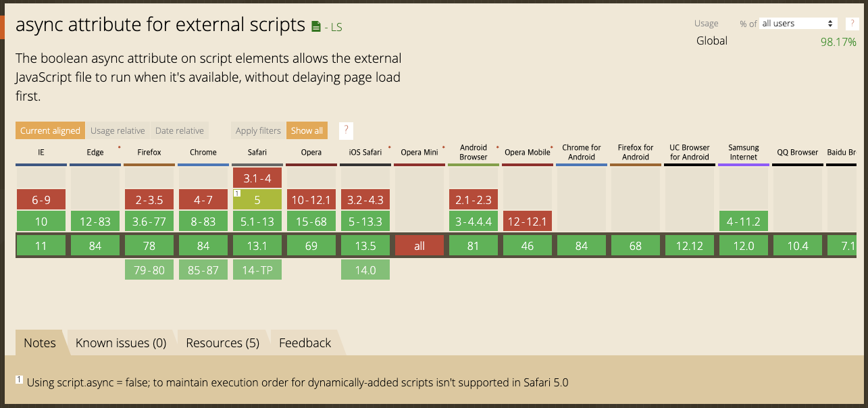Open the all users usage dropdown
The height and width of the screenshot is (408, 868).
(798, 24)
